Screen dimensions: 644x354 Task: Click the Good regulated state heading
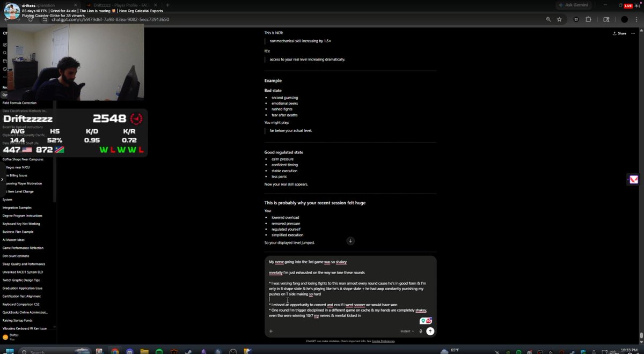coord(284,152)
